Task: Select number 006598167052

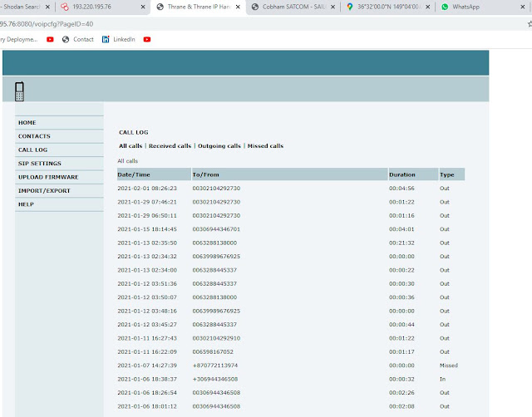Action: click(x=213, y=352)
